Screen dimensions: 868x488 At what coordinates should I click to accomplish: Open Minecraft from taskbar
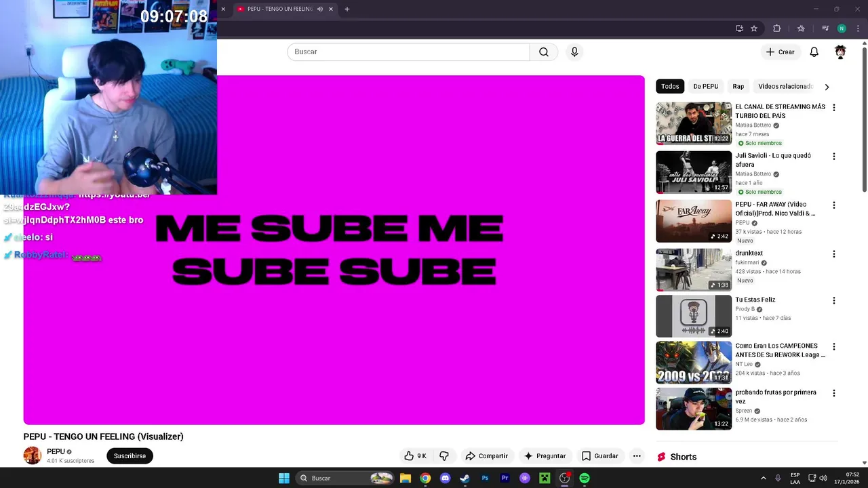pyautogui.click(x=545, y=479)
